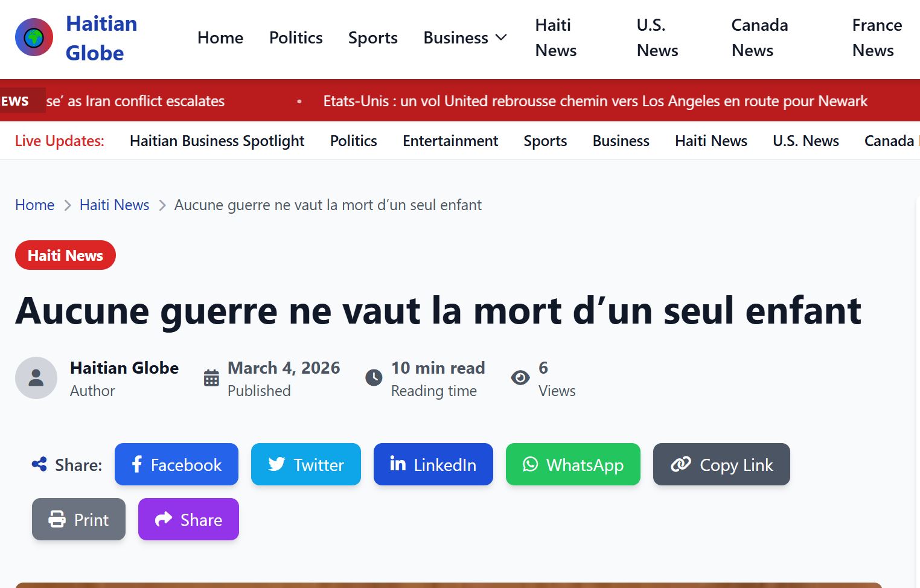
Task: Go to Entertainment in Live Updates bar
Action: click(450, 141)
